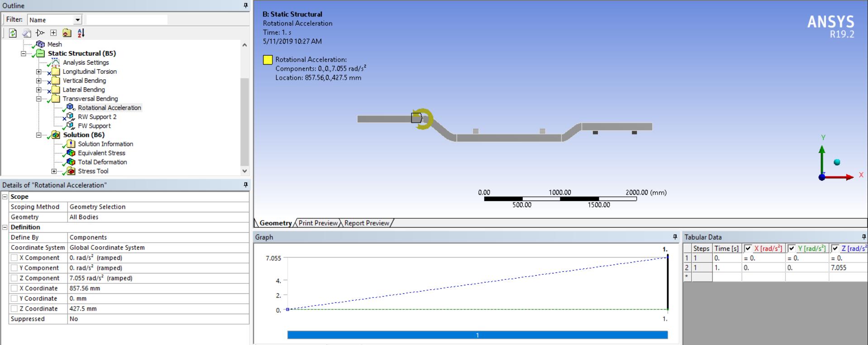Select the Total Deformation result

tap(102, 162)
